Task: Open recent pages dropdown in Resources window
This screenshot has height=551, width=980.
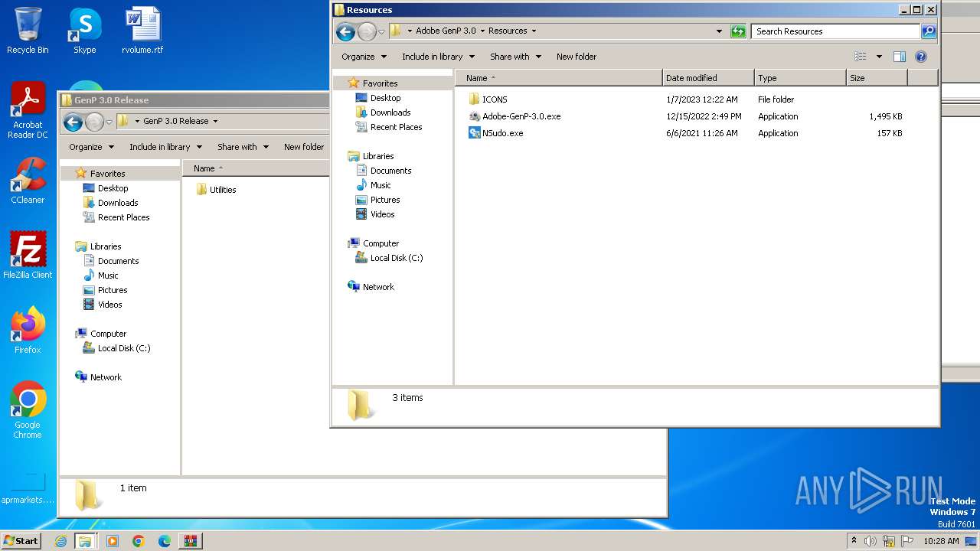Action: (381, 32)
